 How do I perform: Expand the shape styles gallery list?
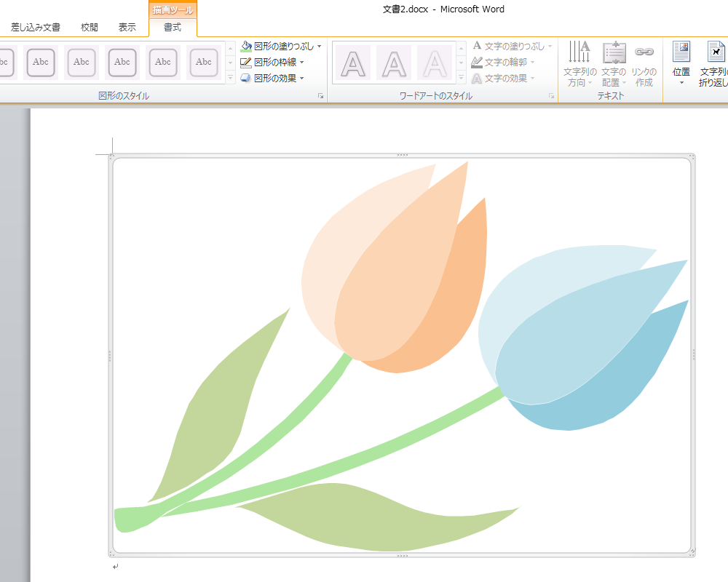point(231,77)
